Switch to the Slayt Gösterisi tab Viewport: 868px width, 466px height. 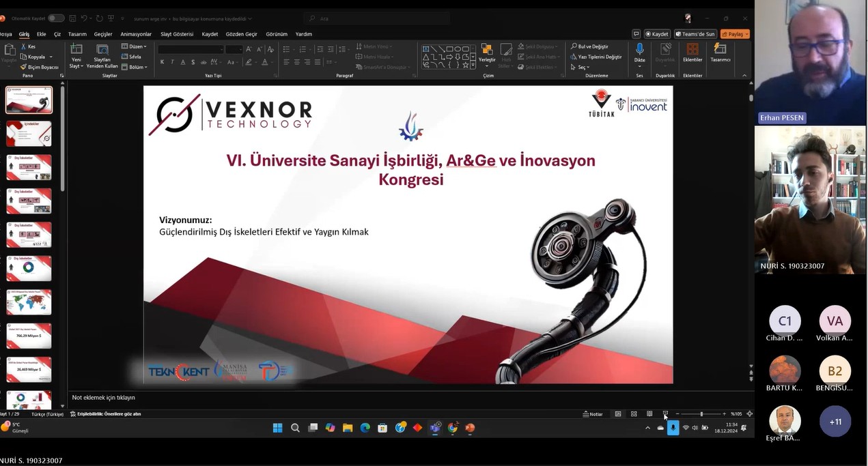click(177, 34)
